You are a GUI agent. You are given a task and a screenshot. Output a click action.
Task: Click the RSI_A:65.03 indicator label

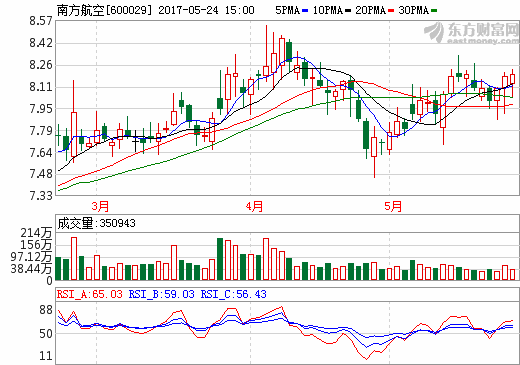point(90,294)
